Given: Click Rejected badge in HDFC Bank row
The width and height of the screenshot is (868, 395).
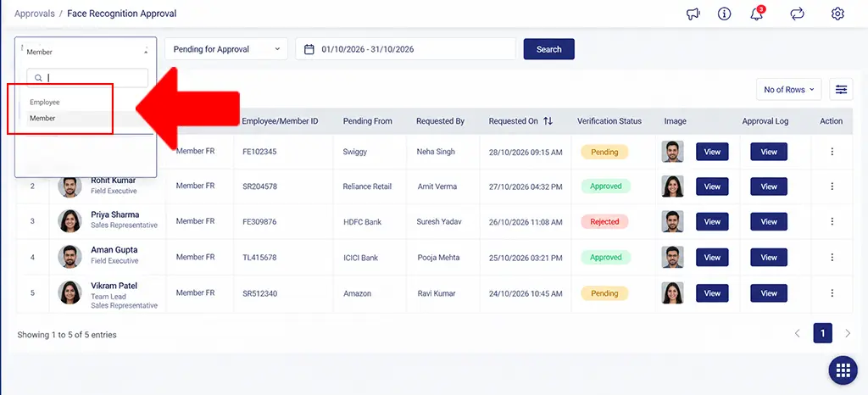Looking at the screenshot, I should (x=604, y=221).
